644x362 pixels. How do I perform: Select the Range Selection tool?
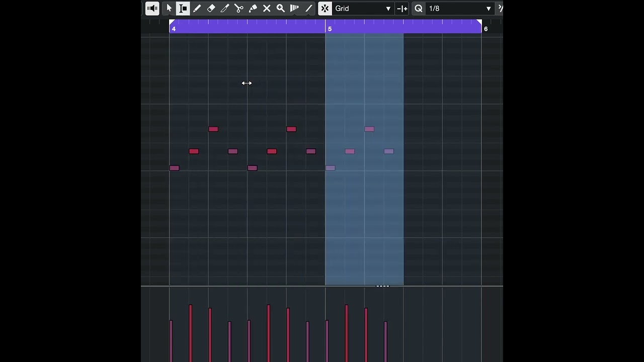[x=183, y=8]
